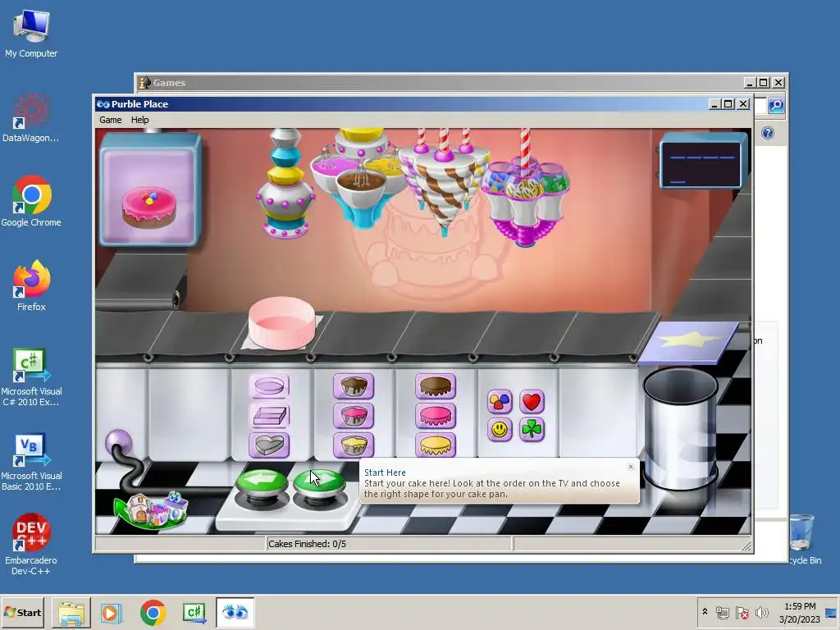The height and width of the screenshot is (630, 840).
Task: Choose the chocolate batter bowl
Action: pos(353,386)
